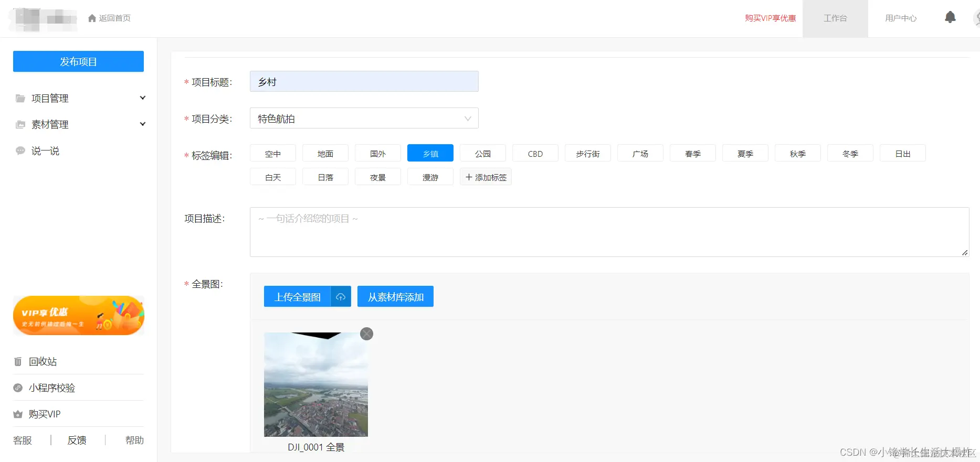Toggle the 地面 tag
Image resolution: width=980 pixels, height=462 pixels.
pos(325,153)
